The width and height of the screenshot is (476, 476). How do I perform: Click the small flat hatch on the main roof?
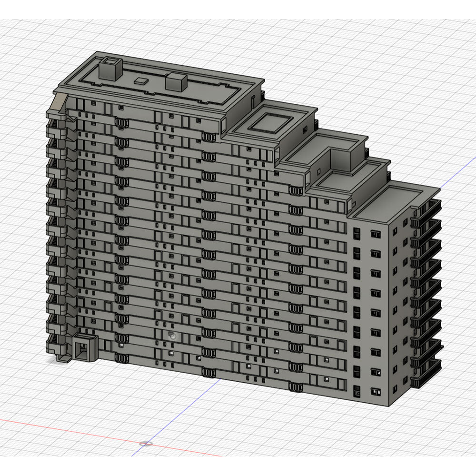click(142, 81)
